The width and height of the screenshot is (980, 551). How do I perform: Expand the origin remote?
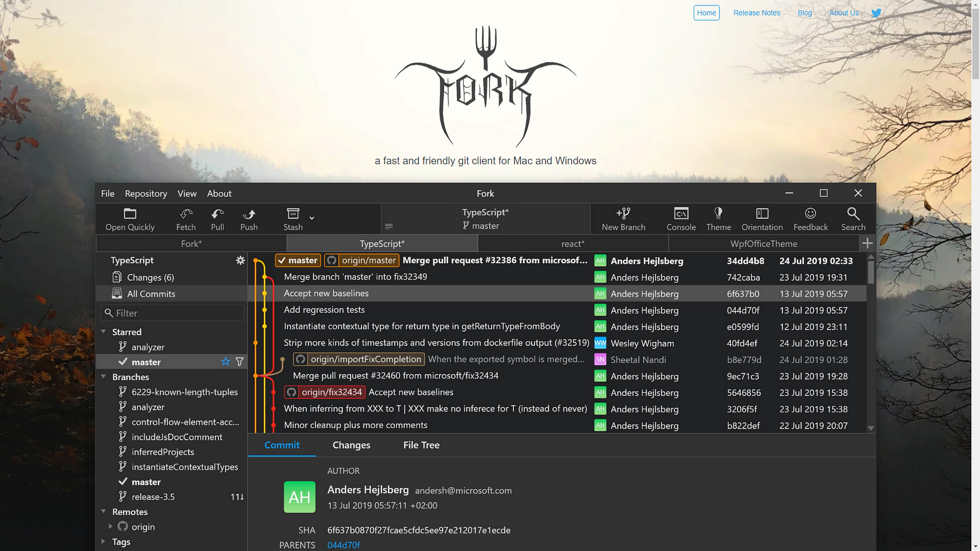pyautogui.click(x=110, y=526)
